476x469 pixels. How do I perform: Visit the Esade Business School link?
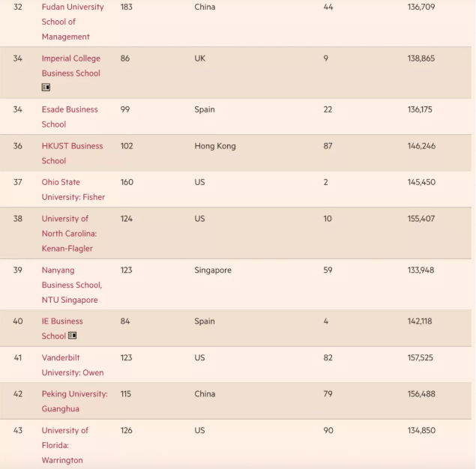(69, 117)
